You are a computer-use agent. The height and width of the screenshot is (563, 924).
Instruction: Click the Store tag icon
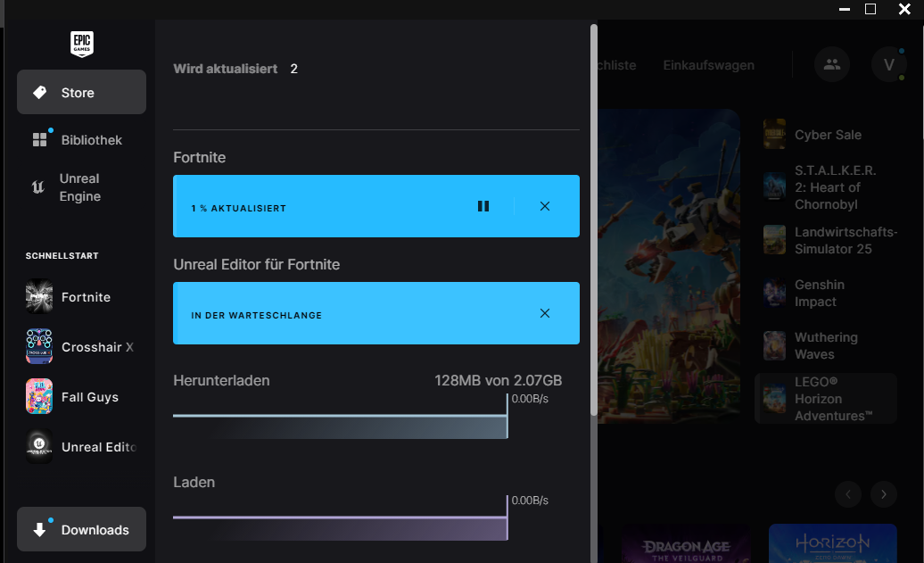pyautogui.click(x=39, y=93)
